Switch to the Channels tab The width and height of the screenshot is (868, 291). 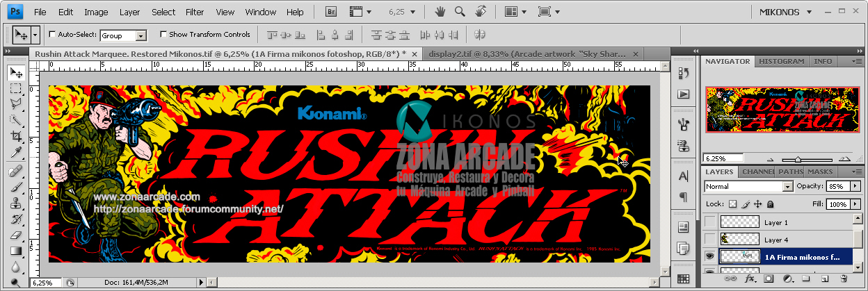click(x=757, y=172)
